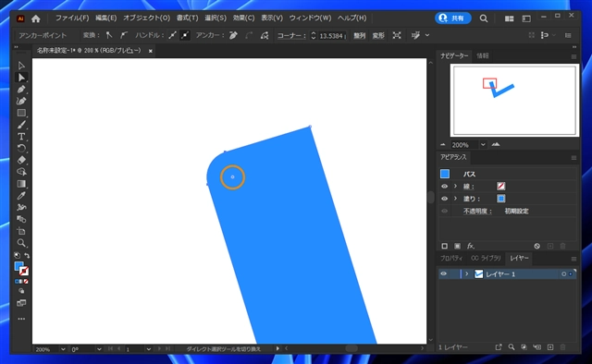The height and width of the screenshot is (364, 592).
Task: Convert anchor points to smooth
Action: pos(123,35)
